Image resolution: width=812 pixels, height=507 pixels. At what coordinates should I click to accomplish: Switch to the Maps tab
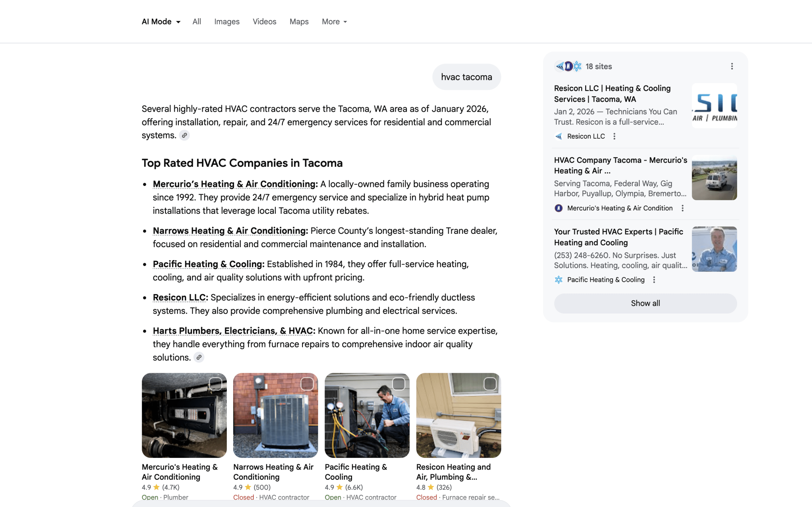(298, 22)
